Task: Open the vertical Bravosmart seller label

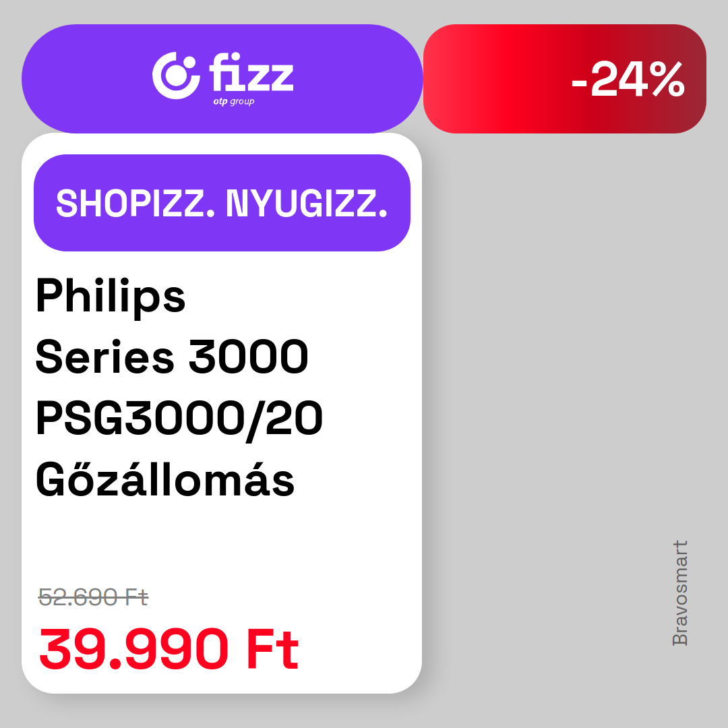Action: 680,593
